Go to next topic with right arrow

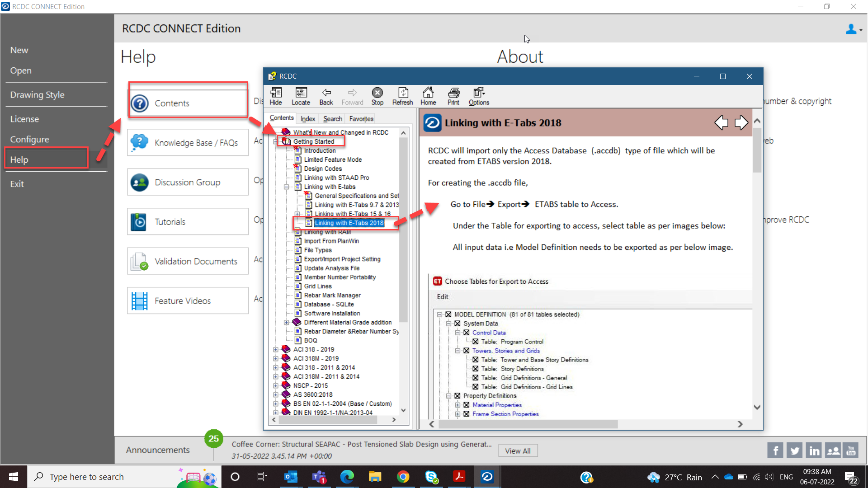[x=741, y=122]
